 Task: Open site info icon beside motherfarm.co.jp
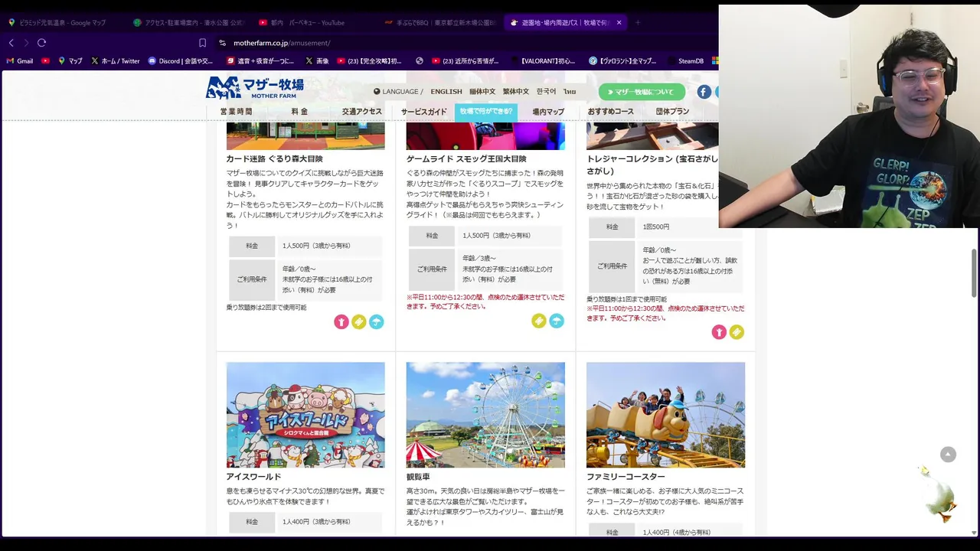point(223,43)
